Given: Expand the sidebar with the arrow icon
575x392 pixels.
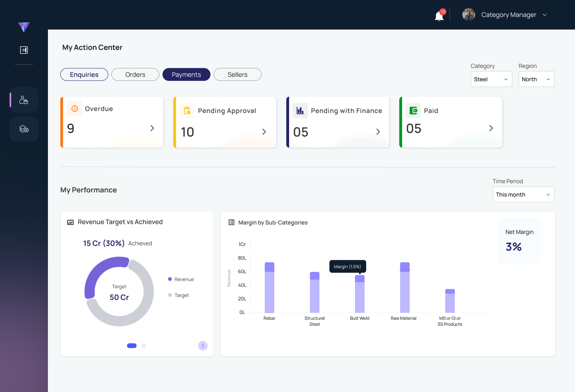Looking at the screenshot, I should tap(24, 50).
